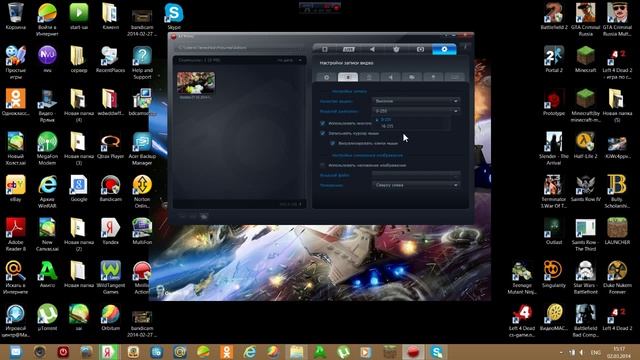The height and width of the screenshot is (360, 640).
Task: Launch Half-Life 2 desktop shortcut
Action: pos(585,145)
